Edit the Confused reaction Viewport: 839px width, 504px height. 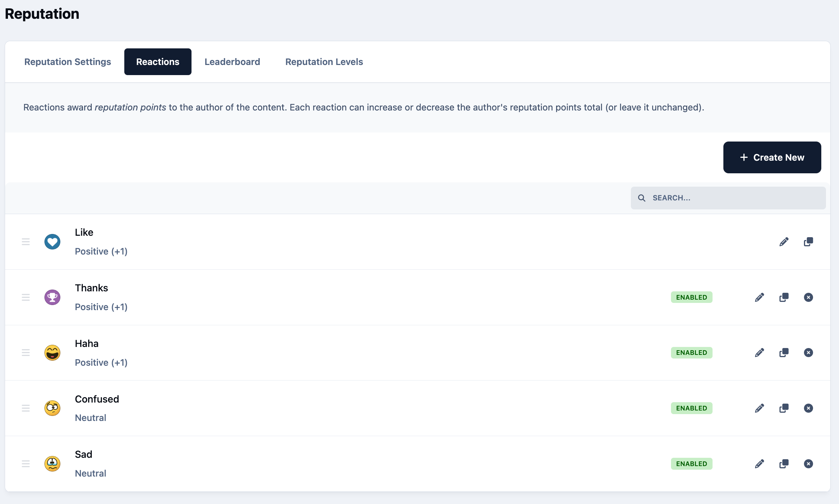(760, 408)
